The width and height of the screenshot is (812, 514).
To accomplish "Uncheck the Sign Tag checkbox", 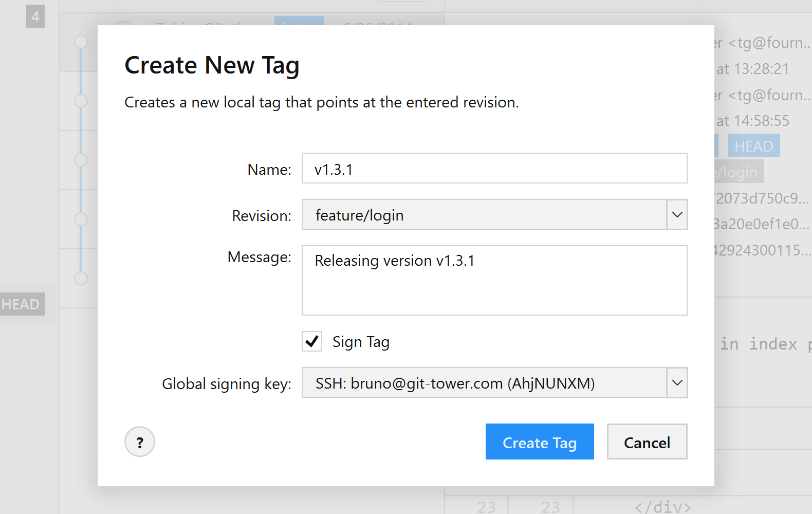I will coord(312,341).
